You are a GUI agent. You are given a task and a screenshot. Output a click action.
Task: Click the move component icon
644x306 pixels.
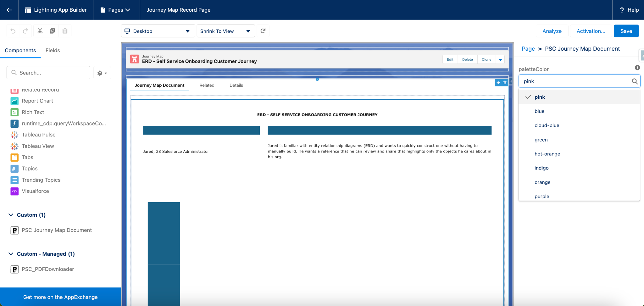pyautogui.click(x=498, y=82)
